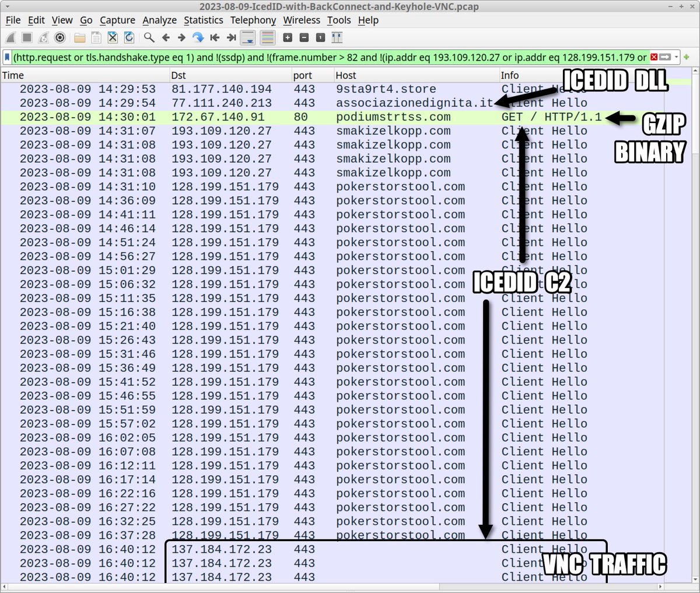Start a new packet capture
Screen dimensions: 700x593
(x=11, y=38)
